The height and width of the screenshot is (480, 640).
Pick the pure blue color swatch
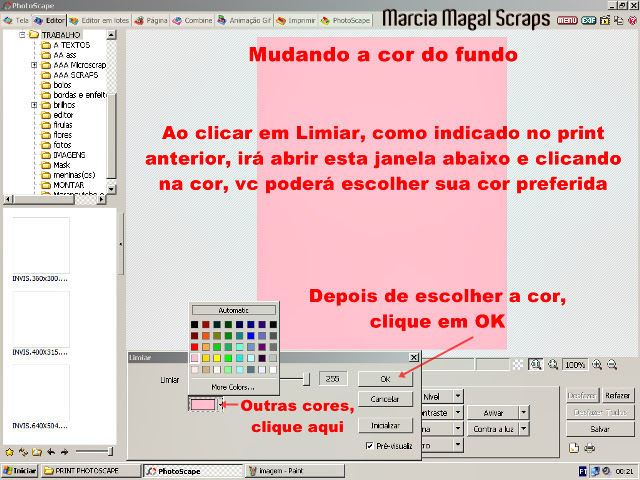coord(251,336)
